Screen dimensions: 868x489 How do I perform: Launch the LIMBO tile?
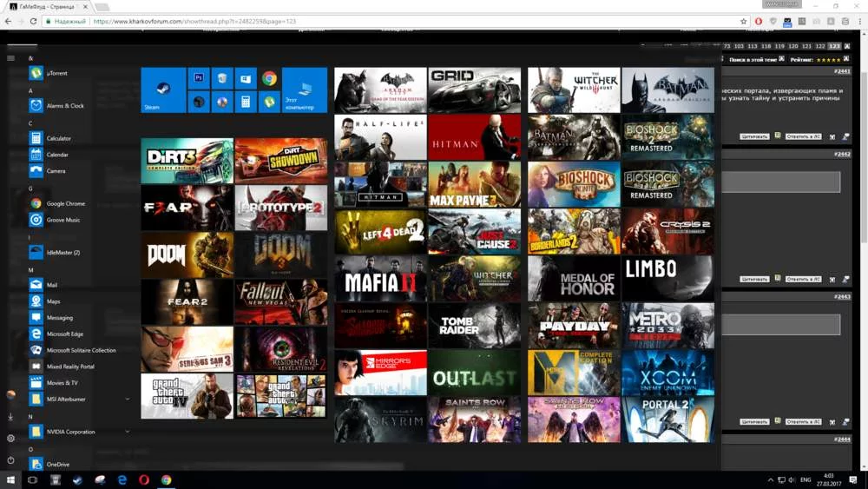click(x=668, y=279)
